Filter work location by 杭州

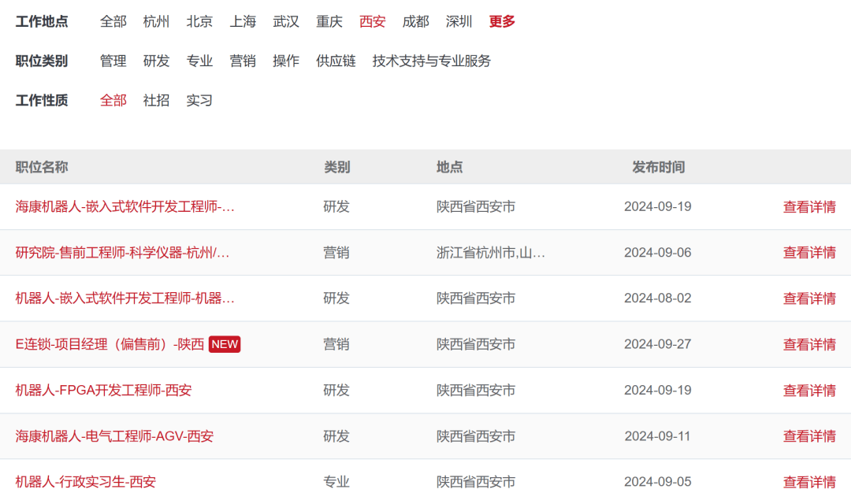click(156, 22)
